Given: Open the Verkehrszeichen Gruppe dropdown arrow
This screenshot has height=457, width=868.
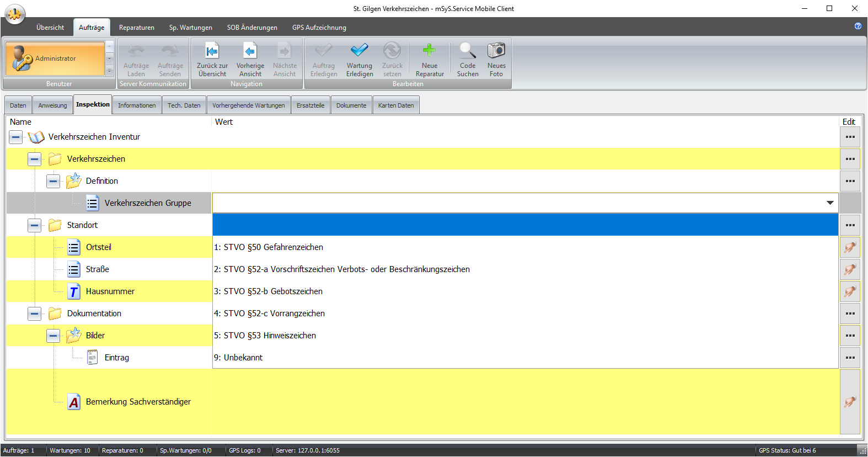Looking at the screenshot, I should tap(829, 203).
